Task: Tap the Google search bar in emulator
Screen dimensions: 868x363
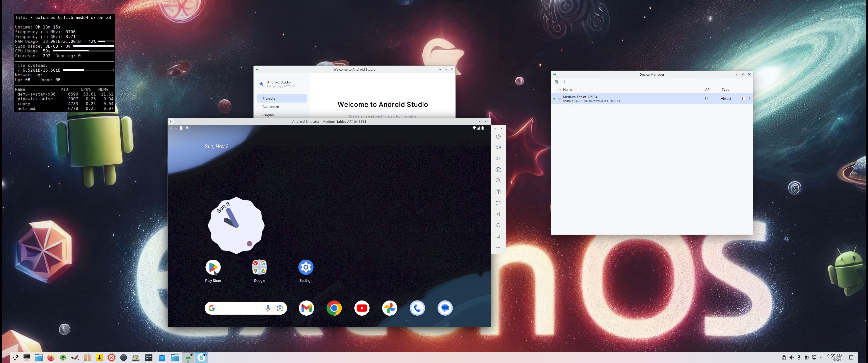Action: 246,308
